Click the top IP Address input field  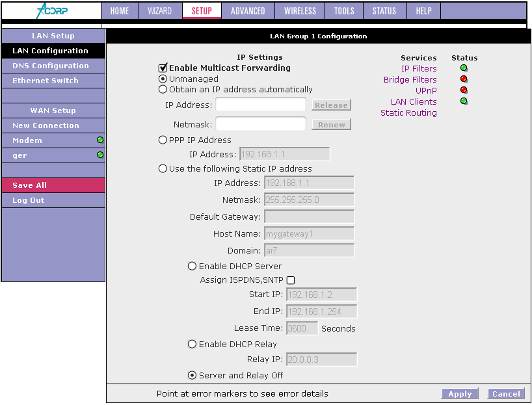[261, 105]
